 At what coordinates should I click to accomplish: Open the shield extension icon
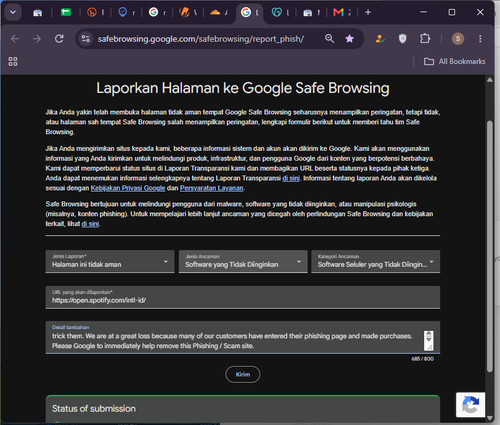tap(403, 39)
